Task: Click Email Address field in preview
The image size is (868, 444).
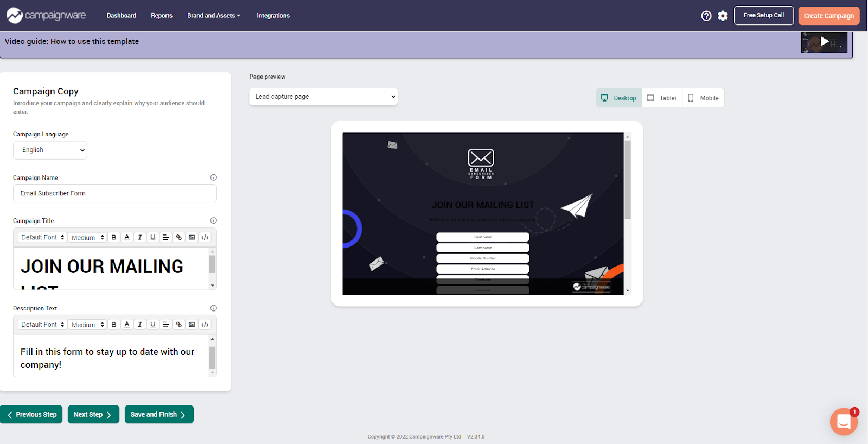Action: coord(483,269)
